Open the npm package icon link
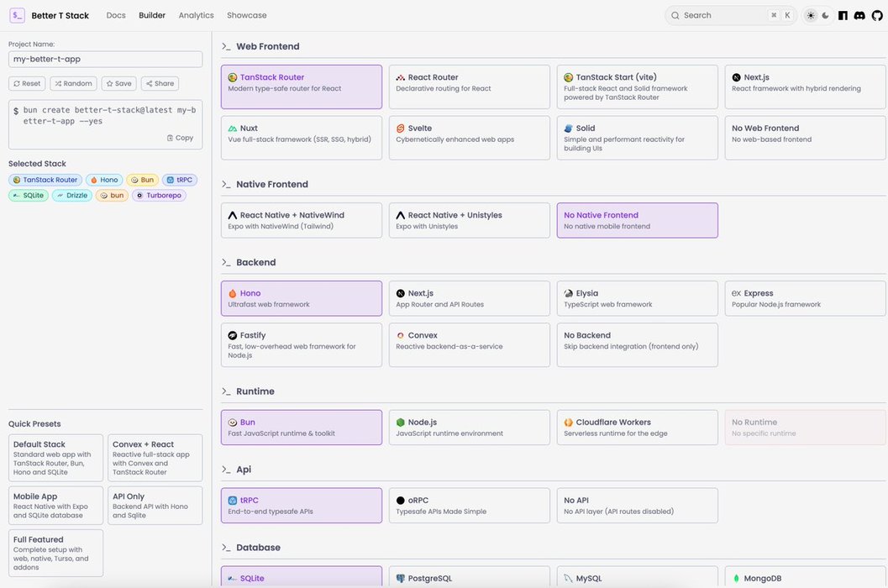This screenshot has height=588, width=888. tap(843, 15)
